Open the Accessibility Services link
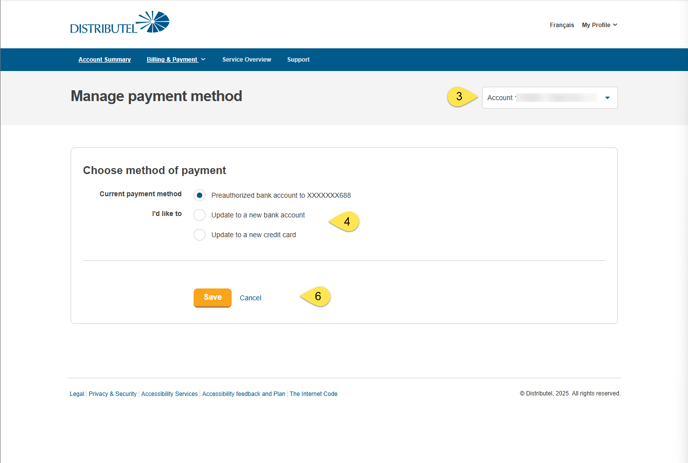This screenshot has height=463, width=688. tap(169, 394)
